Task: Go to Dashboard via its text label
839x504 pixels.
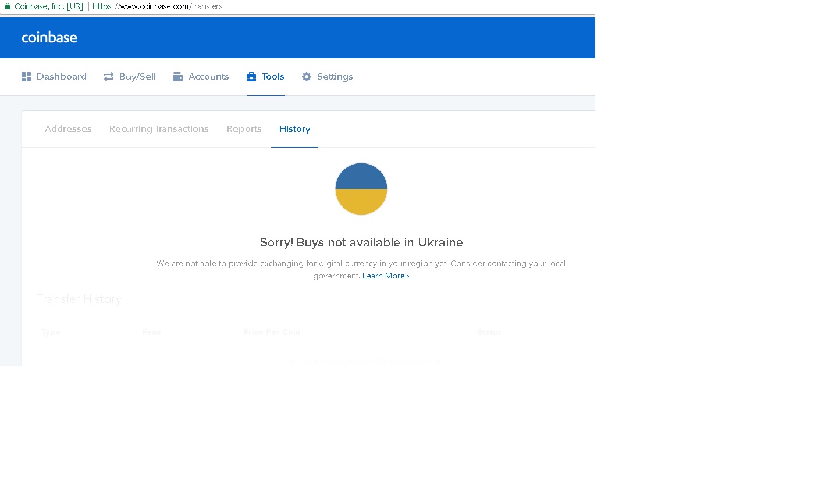Action: click(62, 77)
